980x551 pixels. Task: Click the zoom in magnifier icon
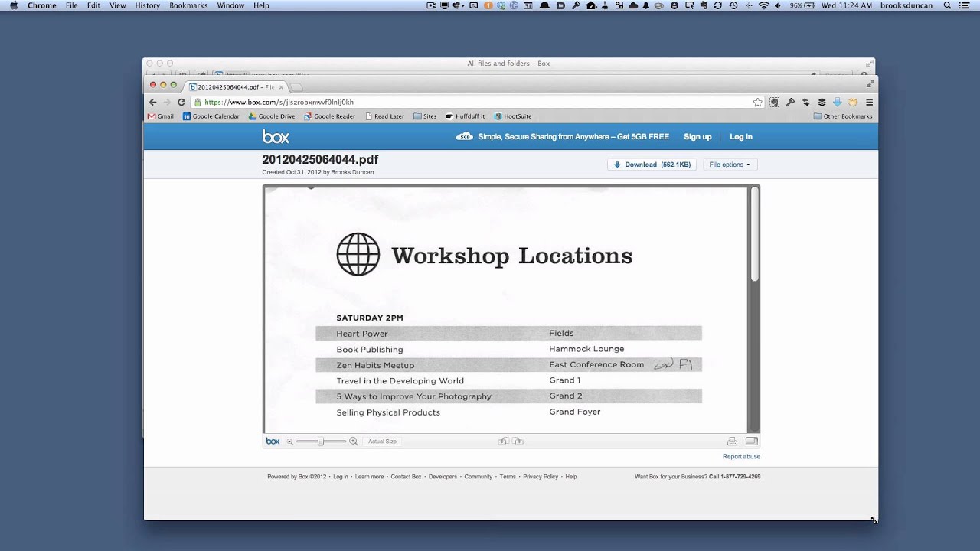click(x=353, y=442)
